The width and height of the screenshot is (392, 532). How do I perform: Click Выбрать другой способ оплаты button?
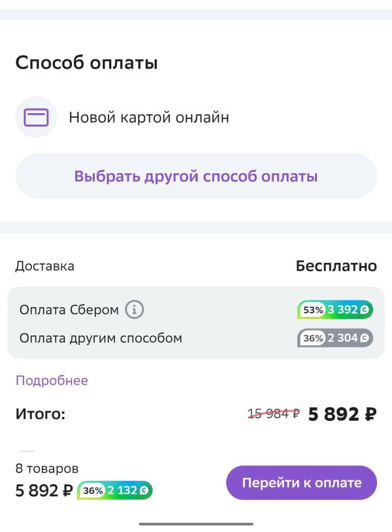click(196, 176)
